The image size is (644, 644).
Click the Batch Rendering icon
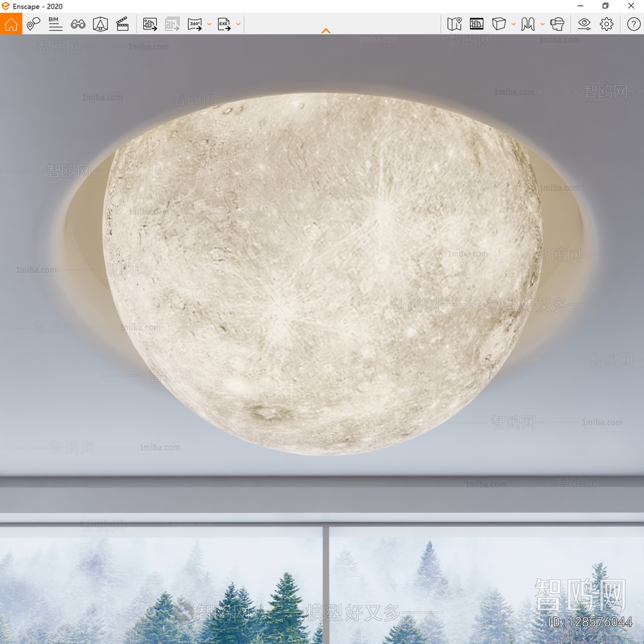pos(172,24)
